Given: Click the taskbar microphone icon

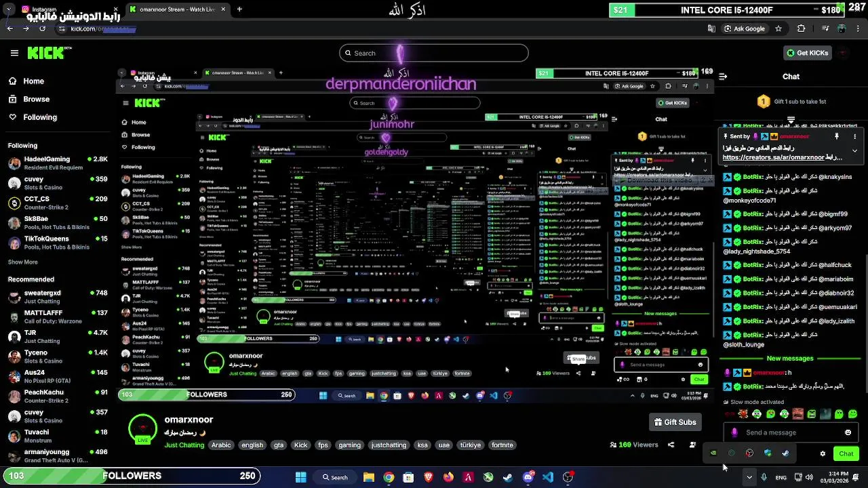Looking at the screenshot, I should [x=764, y=477].
